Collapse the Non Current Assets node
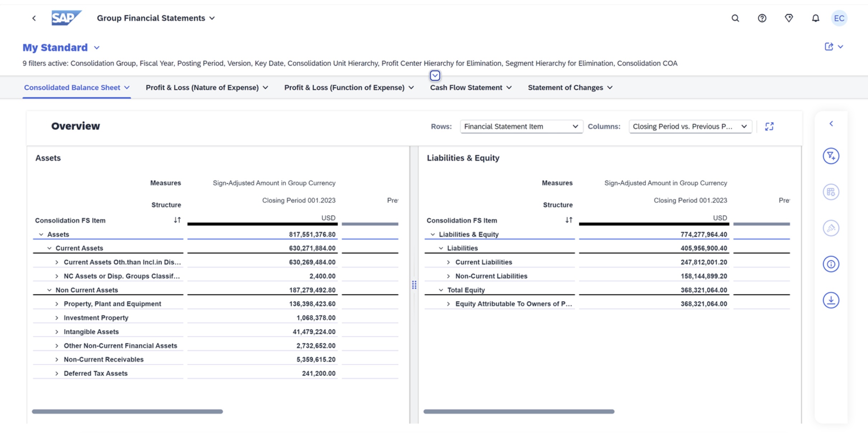 [x=49, y=290]
